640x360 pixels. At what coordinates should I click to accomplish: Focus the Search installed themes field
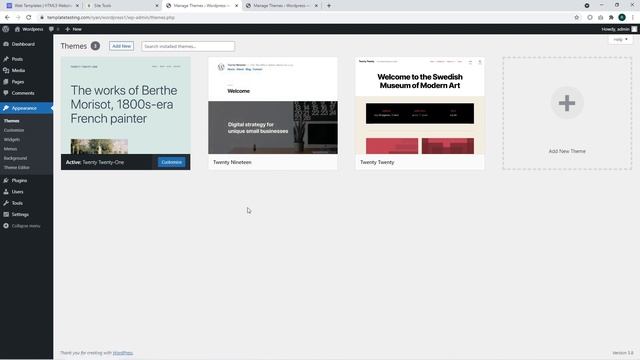click(188, 46)
